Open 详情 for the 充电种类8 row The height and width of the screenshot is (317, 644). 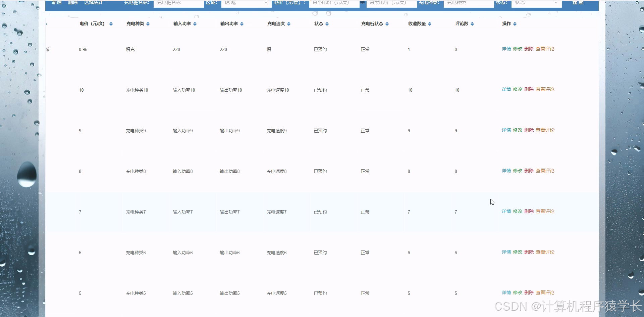tap(506, 171)
